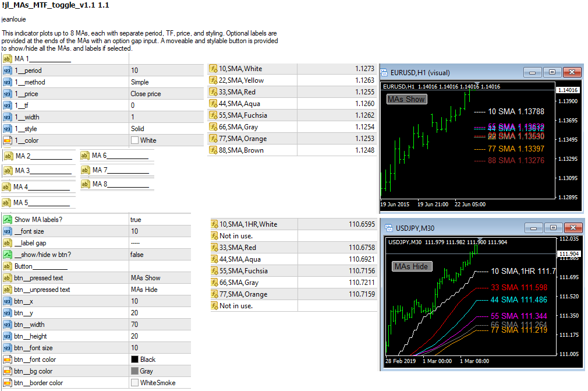Select the 66,SMA,Gray 110.7211 row
The height and width of the screenshot is (391, 588).
point(293,283)
